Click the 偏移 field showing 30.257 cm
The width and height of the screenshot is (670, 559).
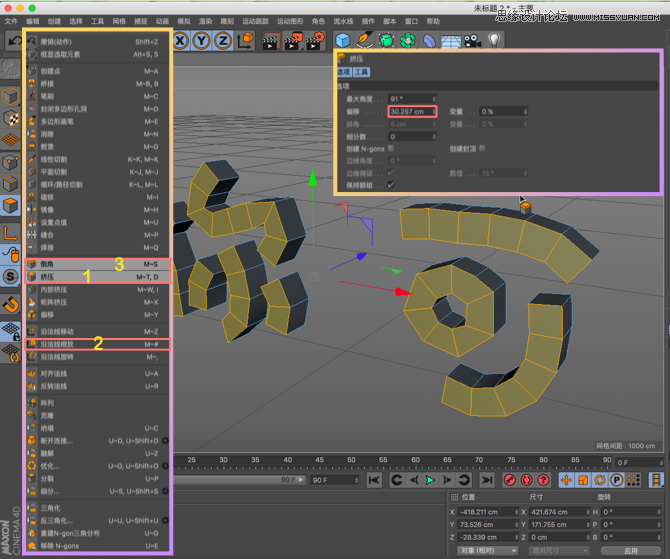point(412,112)
